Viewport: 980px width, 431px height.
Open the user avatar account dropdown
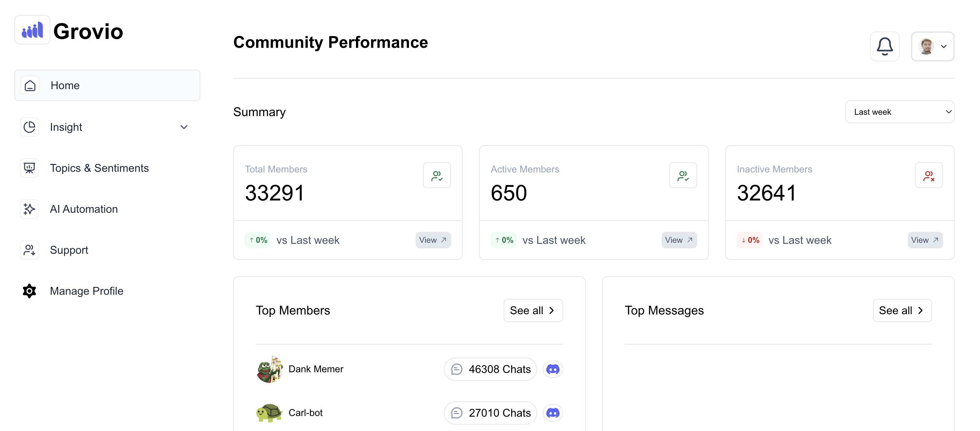932,46
